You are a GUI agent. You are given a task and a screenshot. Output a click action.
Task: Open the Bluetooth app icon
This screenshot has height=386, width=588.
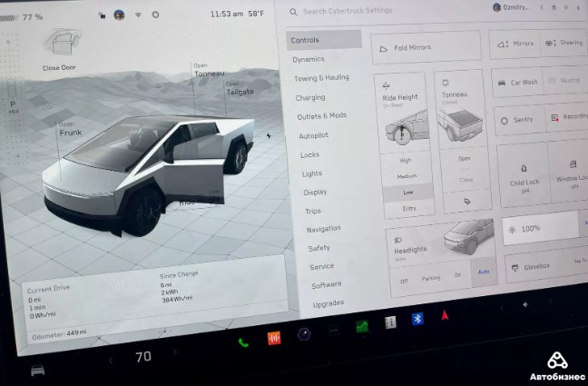pos(417,319)
